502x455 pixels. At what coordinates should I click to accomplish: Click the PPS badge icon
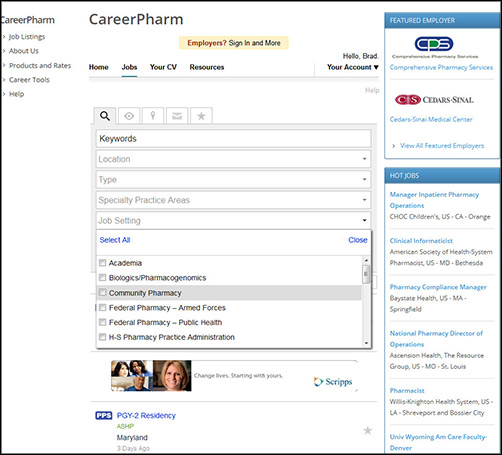[x=104, y=415]
